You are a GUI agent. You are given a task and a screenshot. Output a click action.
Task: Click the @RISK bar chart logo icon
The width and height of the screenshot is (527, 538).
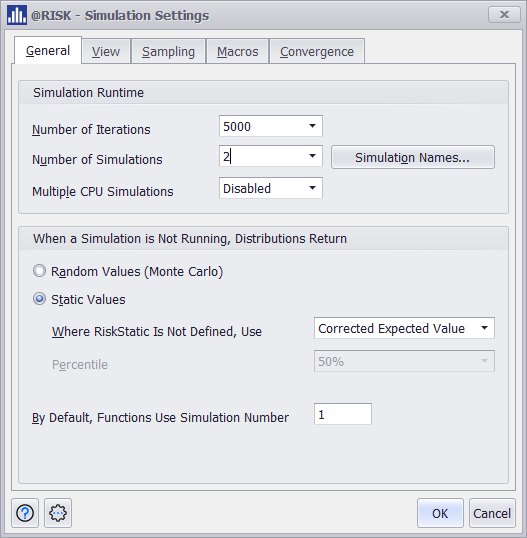tap(16, 15)
